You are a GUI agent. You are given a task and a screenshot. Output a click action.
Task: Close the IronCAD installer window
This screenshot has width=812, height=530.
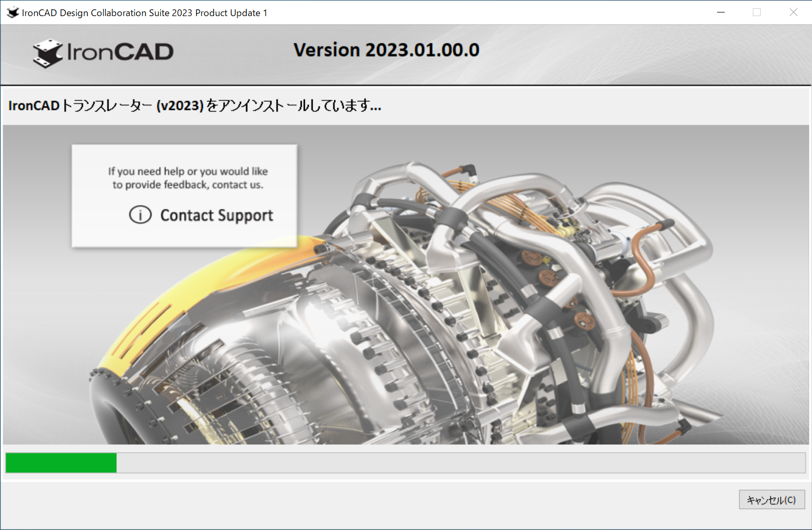793,12
